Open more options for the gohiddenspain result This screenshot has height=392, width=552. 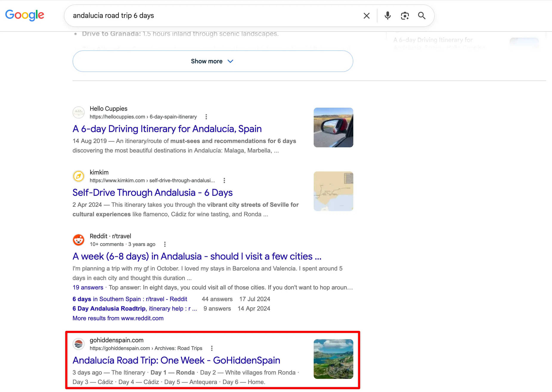tap(212, 348)
